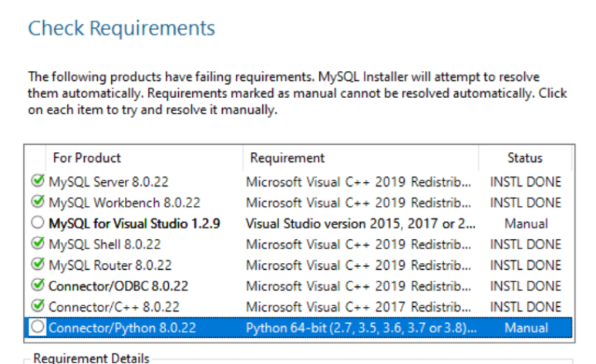Select the Connector/ODBC 8.0.22 product name
Screen dimensions: 596x364
[118, 286]
